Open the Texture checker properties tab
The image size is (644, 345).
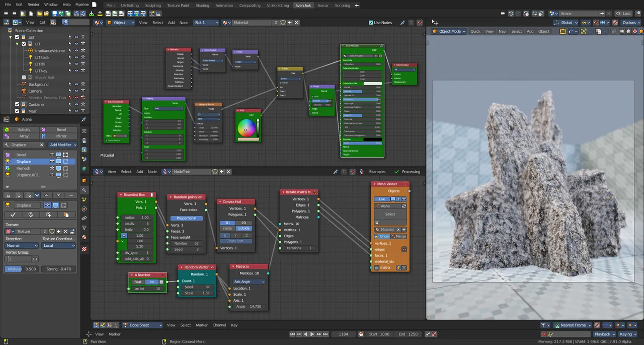[84, 249]
